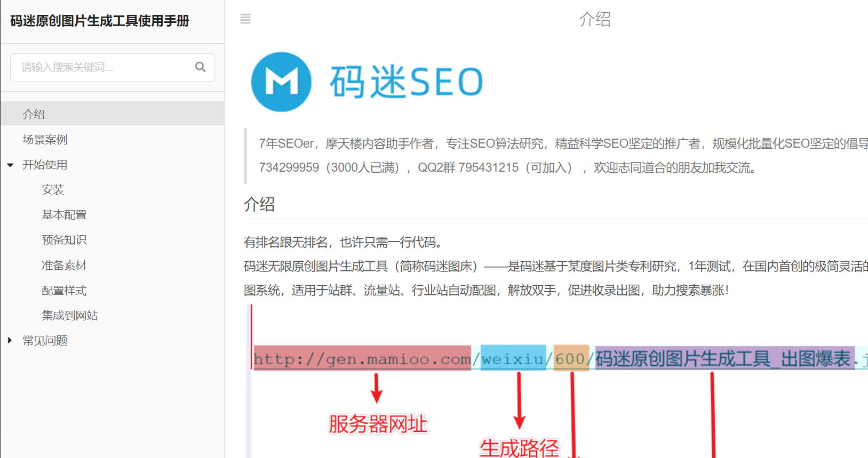Click the 介绍 section heading in content
This screenshot has width=868, height=458.
coord(259,204)
